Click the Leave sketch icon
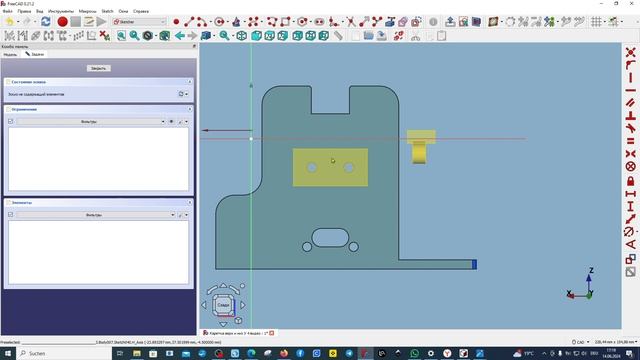 pos(450,22)
